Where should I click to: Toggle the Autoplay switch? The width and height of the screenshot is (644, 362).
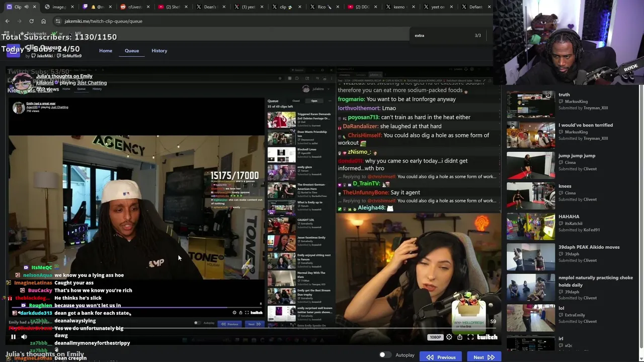click(385, 355)
